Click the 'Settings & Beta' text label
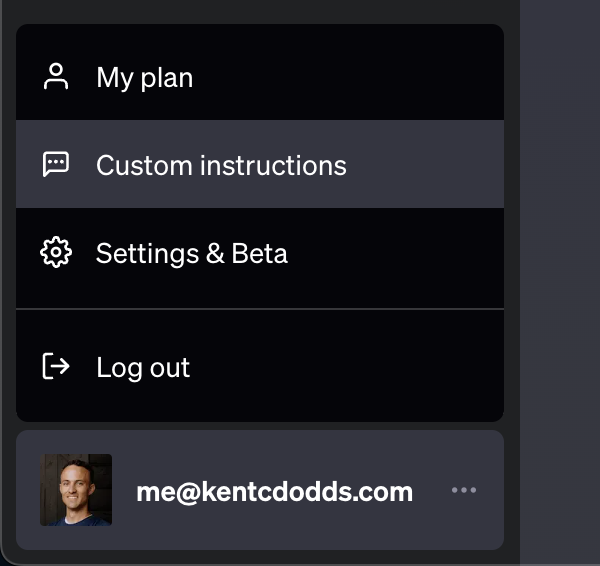Screen dimensions: 600x566 pyautogui.click(x=191, y=253)
